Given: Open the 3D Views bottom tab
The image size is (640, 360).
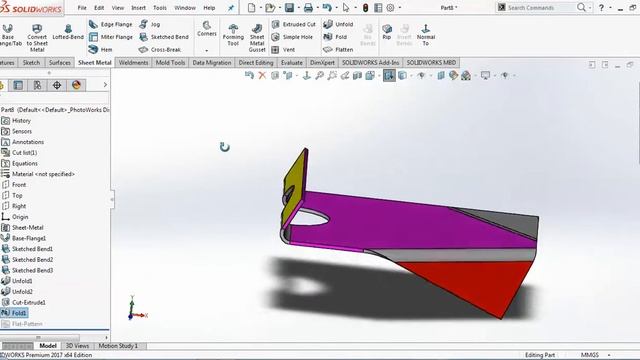Looking at the screenshot, I should tap(77, 346).
